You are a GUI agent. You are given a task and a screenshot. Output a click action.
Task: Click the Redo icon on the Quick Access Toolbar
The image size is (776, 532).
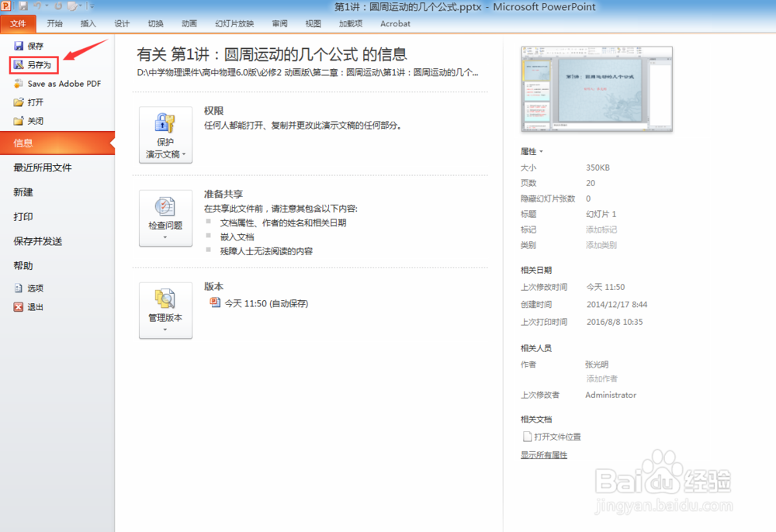coord(57,6)
